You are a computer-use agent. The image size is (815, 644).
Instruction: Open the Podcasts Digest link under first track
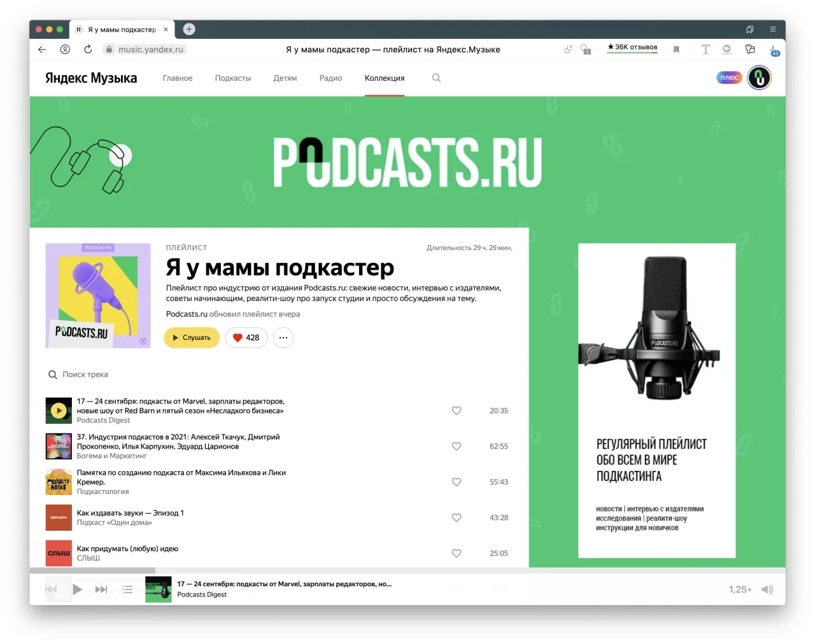[103, 421]
